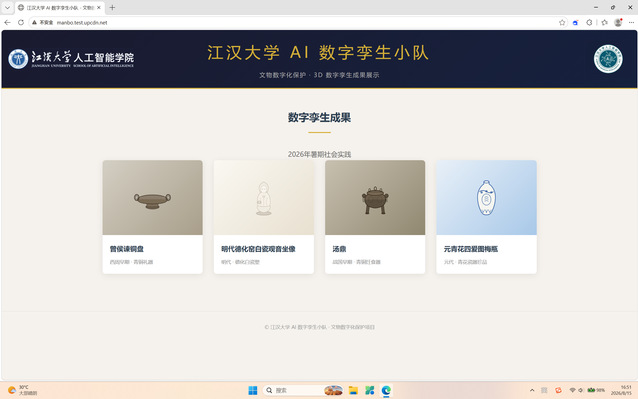Viewport: 638px width, 399px height.
Task: Open a new browser tab
Action: [x=112, y=7]
